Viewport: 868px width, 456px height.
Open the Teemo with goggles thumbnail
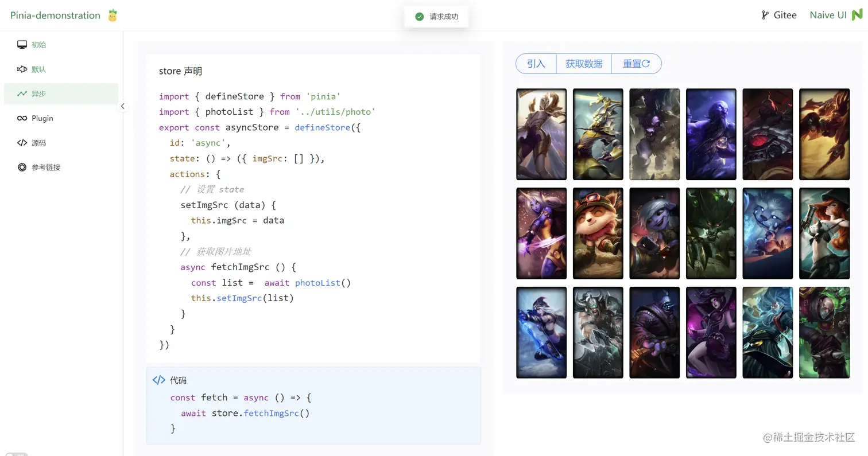pos(598,233)
